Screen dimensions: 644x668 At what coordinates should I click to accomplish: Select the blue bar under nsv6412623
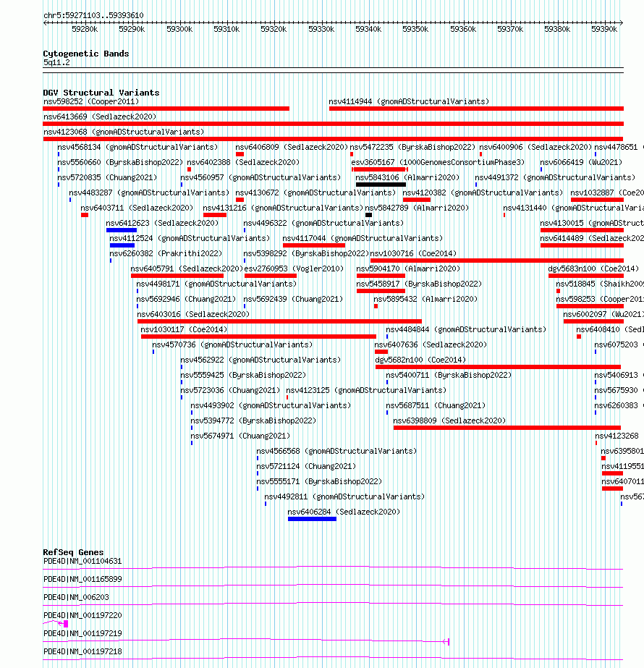[122, 230]
